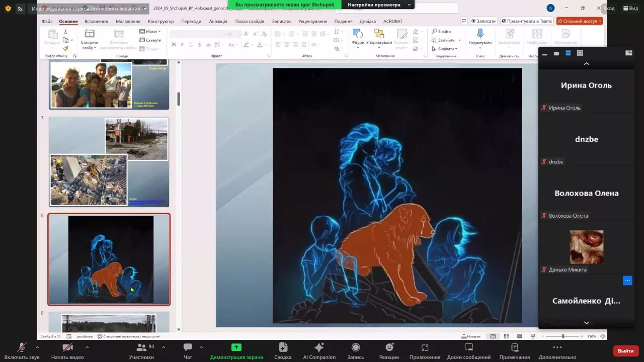Select slide 8 thumbnail with dog

(x=109, y=259)
